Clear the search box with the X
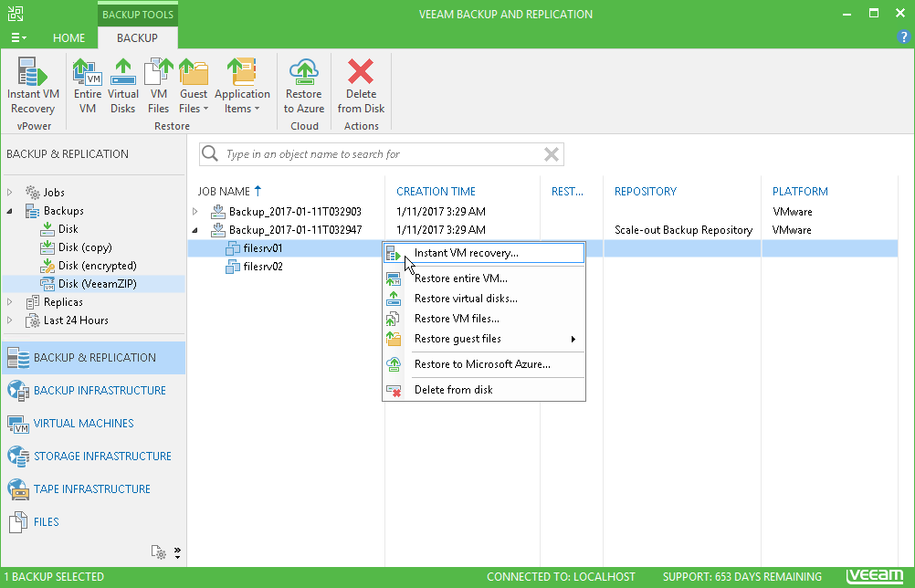This screenshot has height=588, width=915. 552,154
